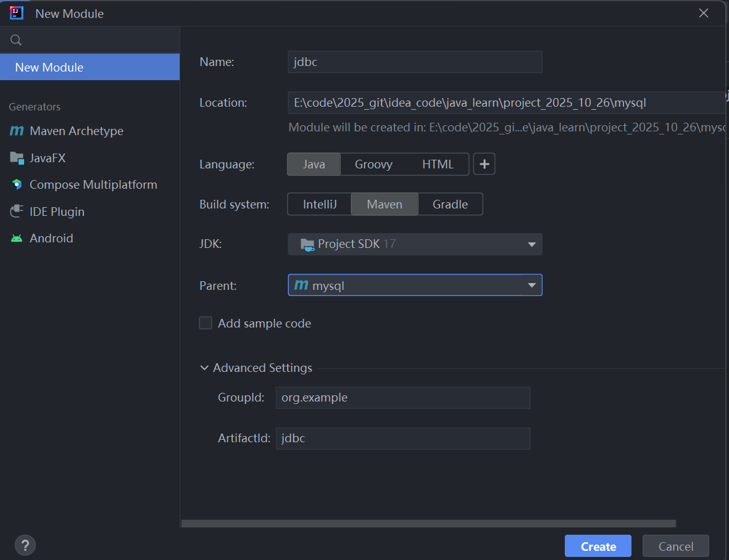Screen dimensions: 729x560
Task: Click the JDK folder icon in SDK combo
Action: coord(307,244)
